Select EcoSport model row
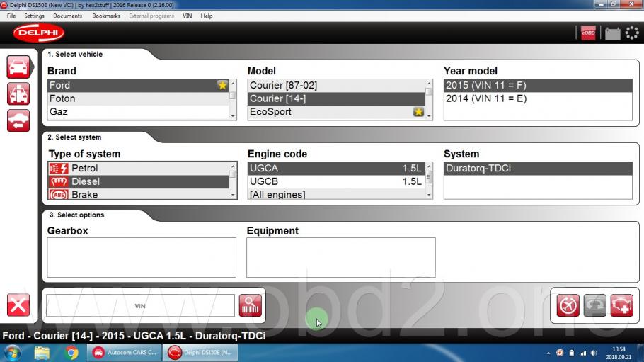The image size is (644, 362). [336, 112]
